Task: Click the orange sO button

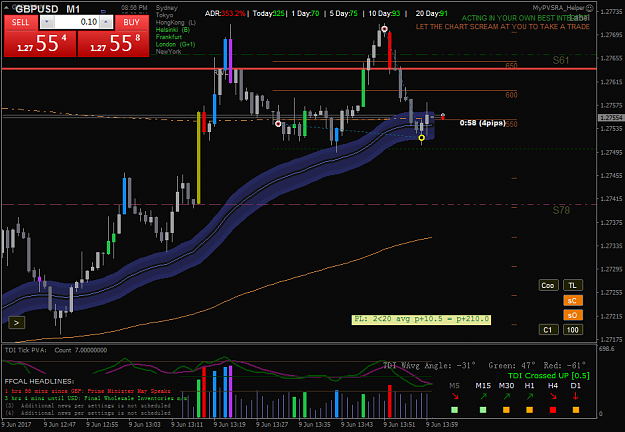Action: (x=573, y=315)
